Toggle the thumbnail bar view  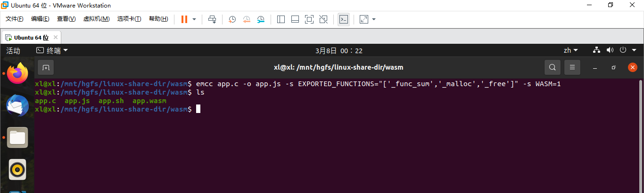295,19
